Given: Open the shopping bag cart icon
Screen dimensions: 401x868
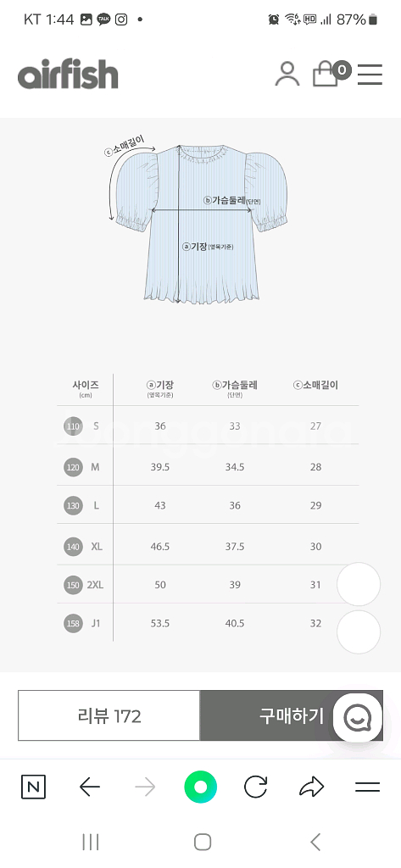Looking at the screenshot, I should coord(331,75).
